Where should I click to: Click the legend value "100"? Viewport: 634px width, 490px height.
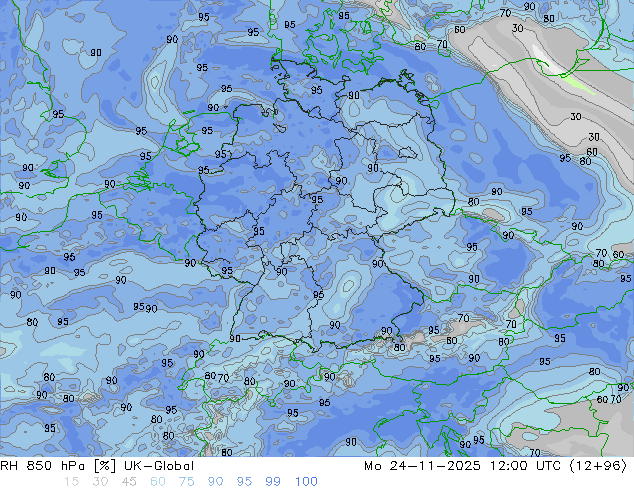click(306, 482)
